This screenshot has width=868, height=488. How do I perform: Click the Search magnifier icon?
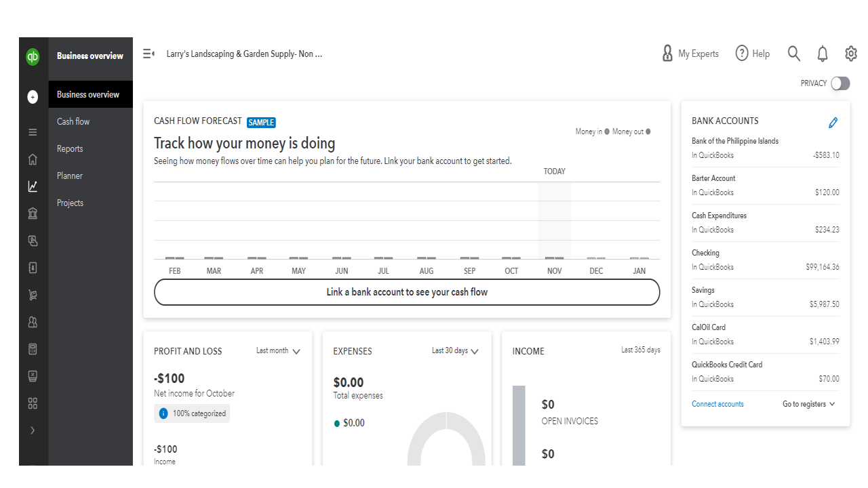coord(794,54)
